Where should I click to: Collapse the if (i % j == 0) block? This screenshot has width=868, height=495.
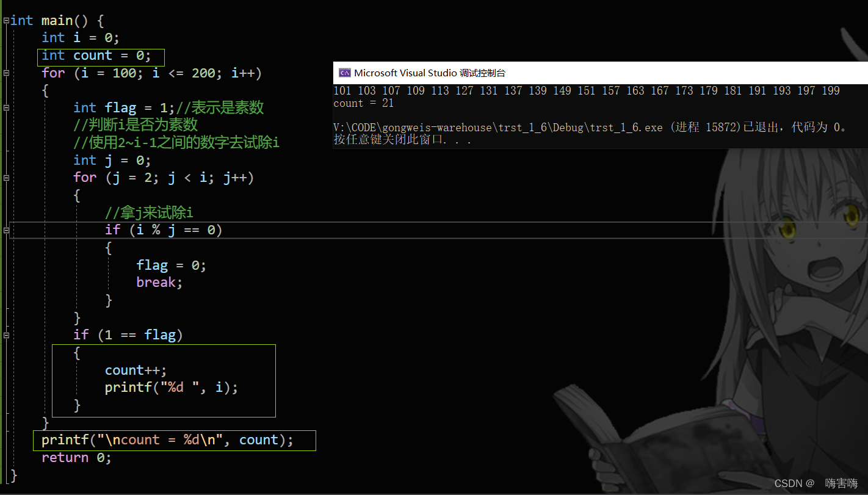click(6, 230)
